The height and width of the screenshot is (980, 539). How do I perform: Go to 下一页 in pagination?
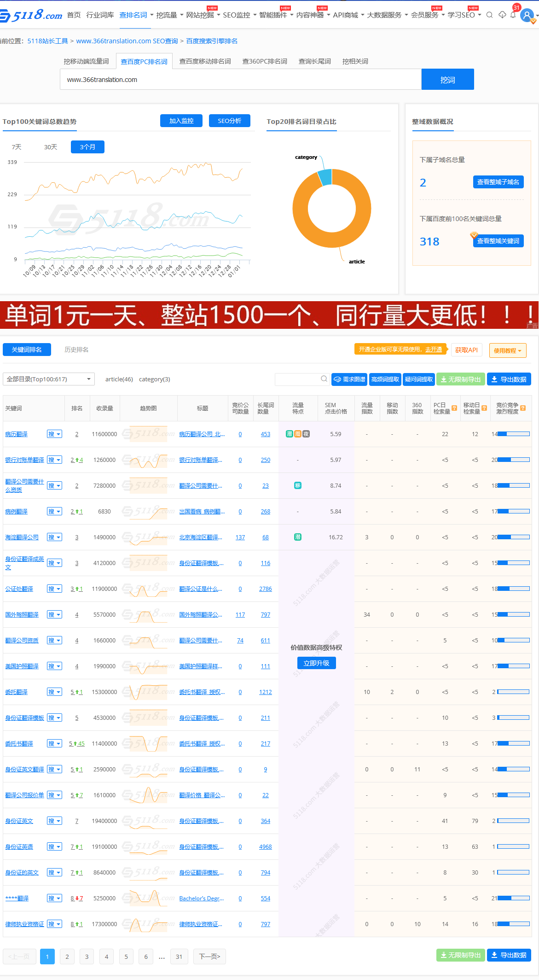tap(210, 957)
